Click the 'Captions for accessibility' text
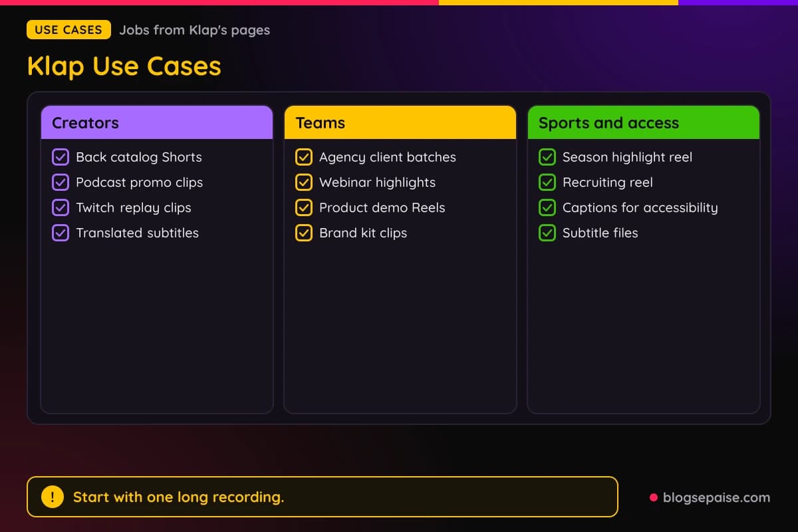 [x=640, y=208]
